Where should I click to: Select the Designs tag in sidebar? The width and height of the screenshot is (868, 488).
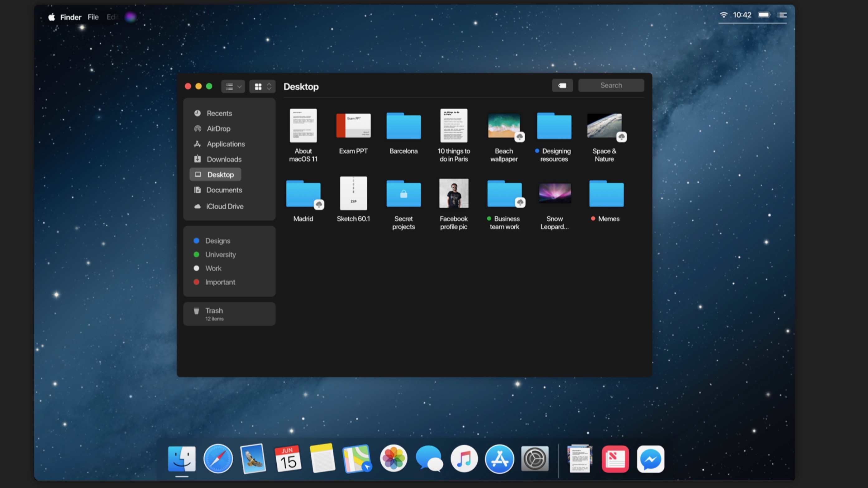click(217, 241)
